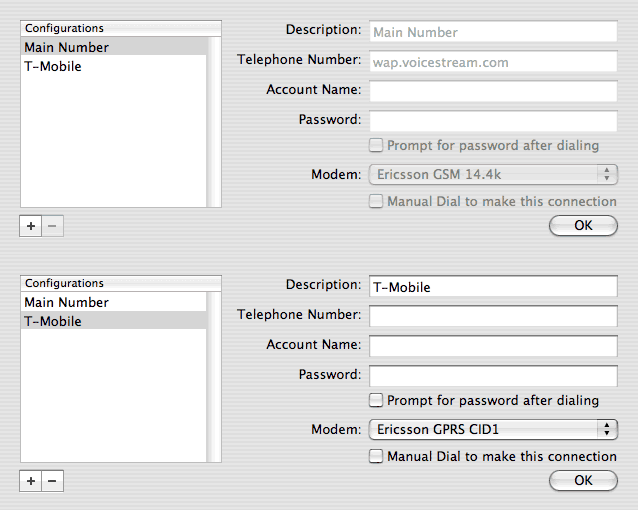Focus the lower Telephone Number field
The height and width of the screenshot is (510, 638).
(493, 316)
